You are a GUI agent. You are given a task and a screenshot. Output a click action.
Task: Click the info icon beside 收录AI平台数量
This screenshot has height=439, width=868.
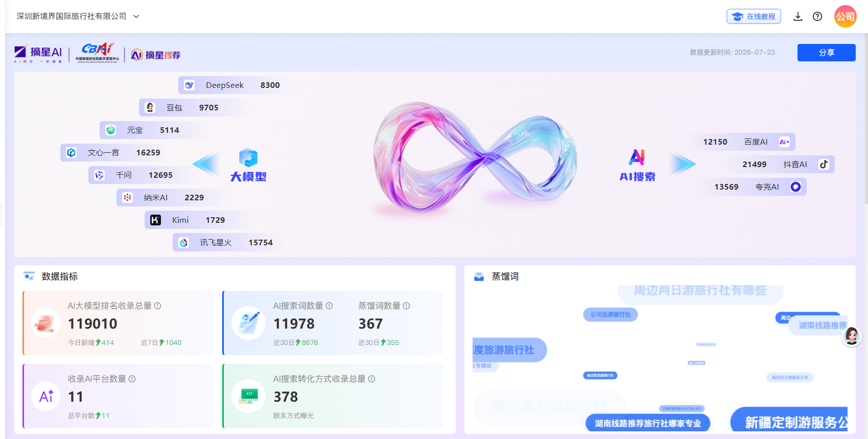point(132,379)
